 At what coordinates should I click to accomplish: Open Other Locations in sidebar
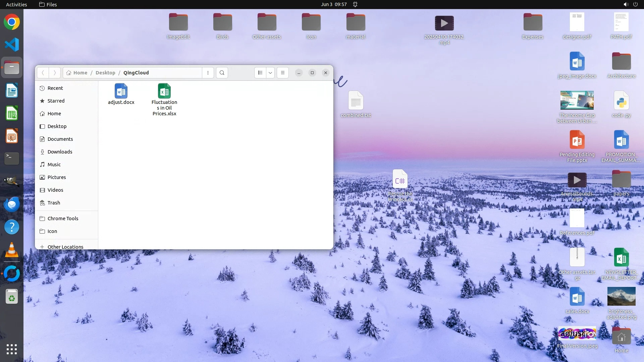tap(65, 247)
